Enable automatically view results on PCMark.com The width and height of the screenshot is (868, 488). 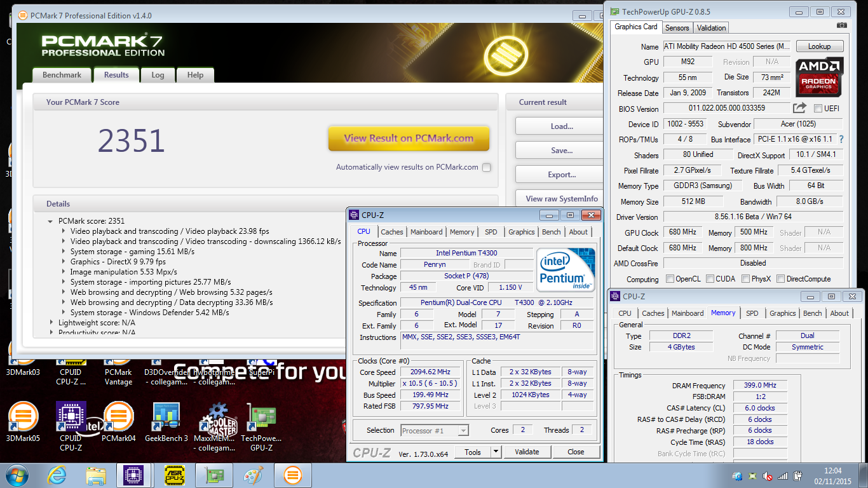point(486,167)
